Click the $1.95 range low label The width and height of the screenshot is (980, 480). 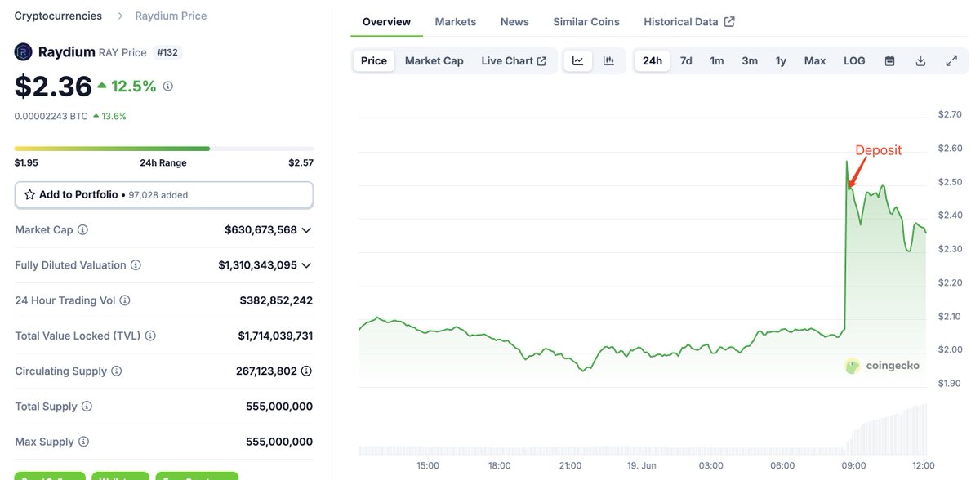(x=26, y=162)
